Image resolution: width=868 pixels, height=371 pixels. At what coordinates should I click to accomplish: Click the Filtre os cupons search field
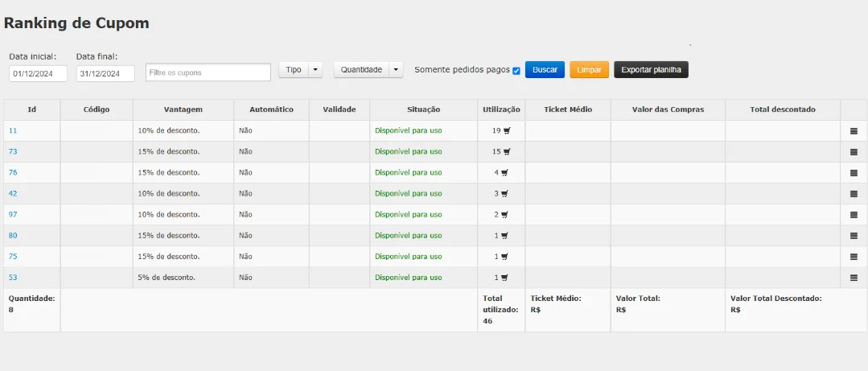tap(208, 72)
